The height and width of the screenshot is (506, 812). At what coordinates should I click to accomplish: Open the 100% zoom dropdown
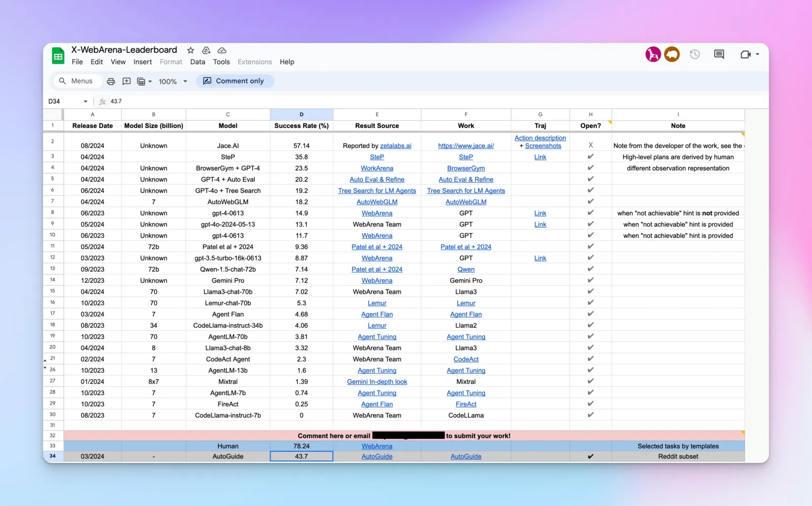point(173,81)
